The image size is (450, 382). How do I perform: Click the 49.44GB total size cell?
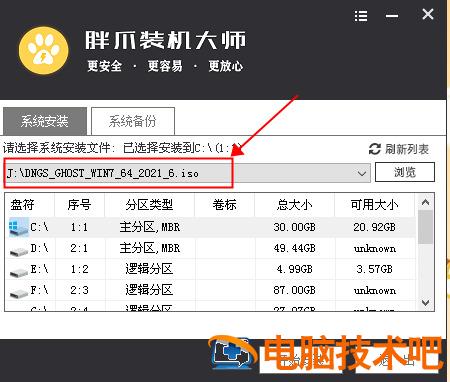click(294, 248)
